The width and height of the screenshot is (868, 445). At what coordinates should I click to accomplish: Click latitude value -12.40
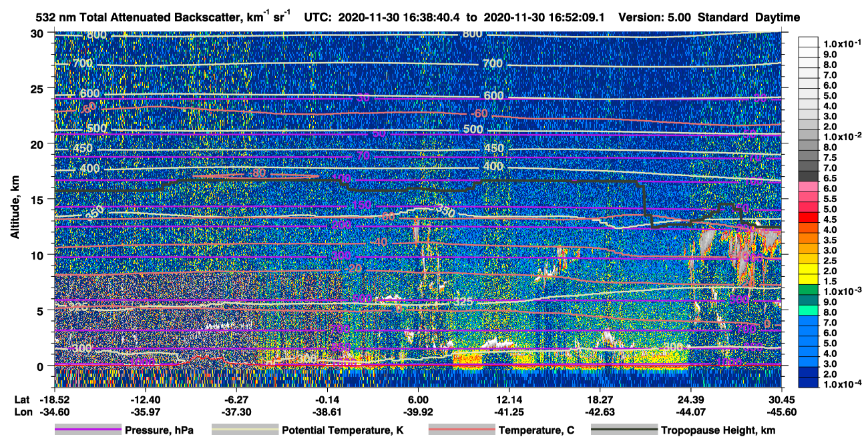point(145,400)
